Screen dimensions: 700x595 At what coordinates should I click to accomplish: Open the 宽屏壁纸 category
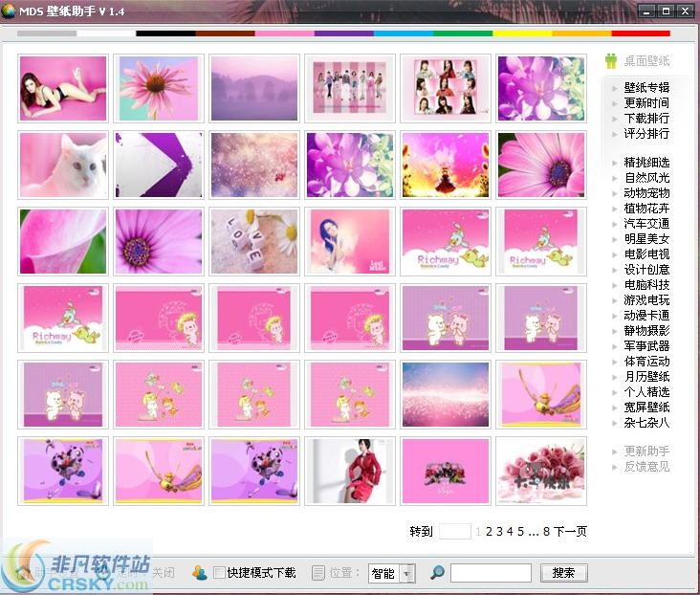pos(646,407)
